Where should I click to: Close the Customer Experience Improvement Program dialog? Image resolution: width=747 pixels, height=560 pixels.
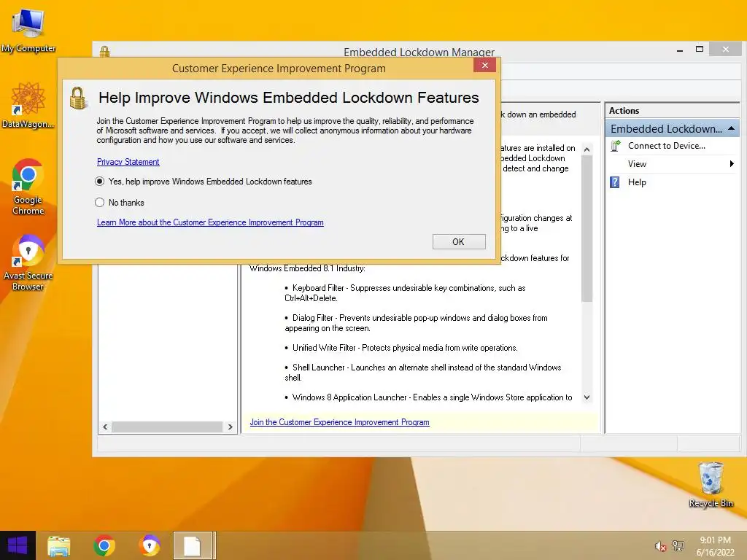pyautogui.click(x=484, y=65)
